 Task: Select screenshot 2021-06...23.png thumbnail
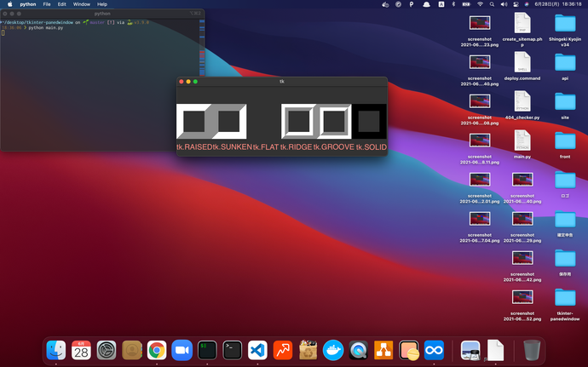(480, 23)
